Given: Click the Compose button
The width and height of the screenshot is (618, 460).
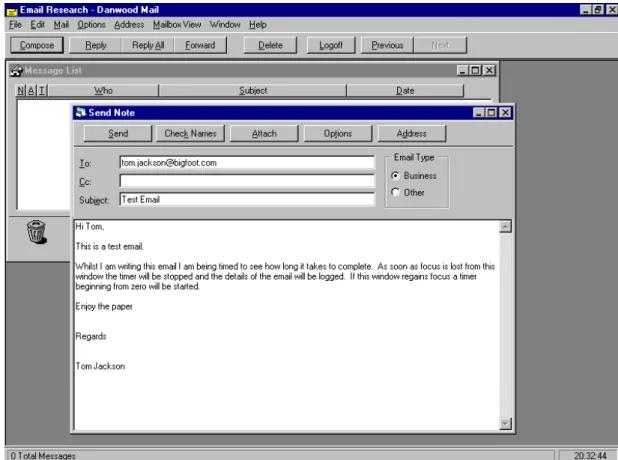Looking at the screenshot, I should [x=37, y=45].
